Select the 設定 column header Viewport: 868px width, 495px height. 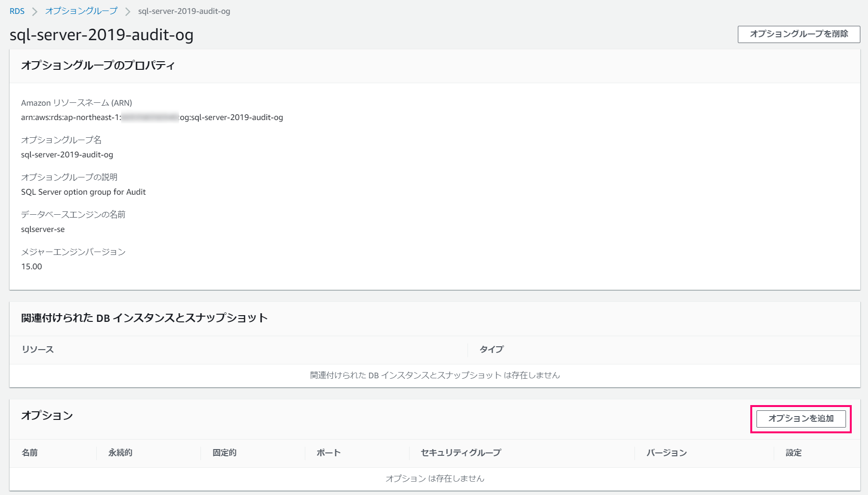pos(793,452)
